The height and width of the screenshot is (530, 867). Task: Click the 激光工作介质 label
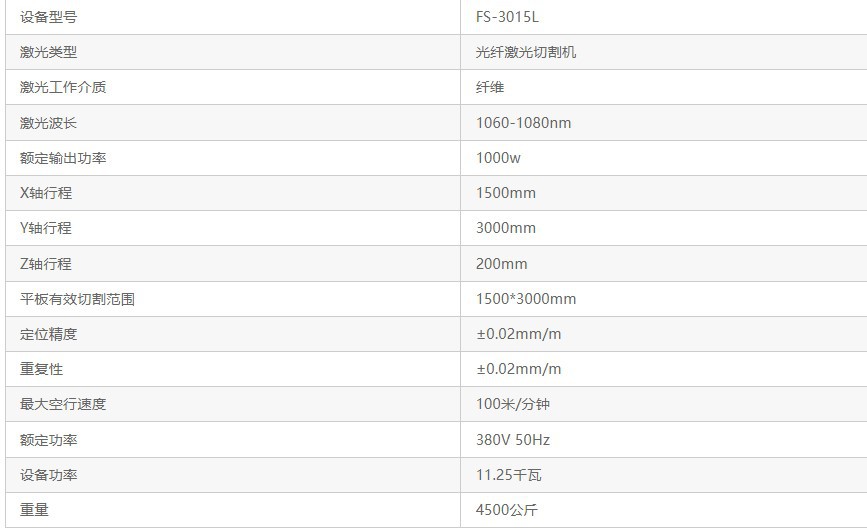[62, 87]
